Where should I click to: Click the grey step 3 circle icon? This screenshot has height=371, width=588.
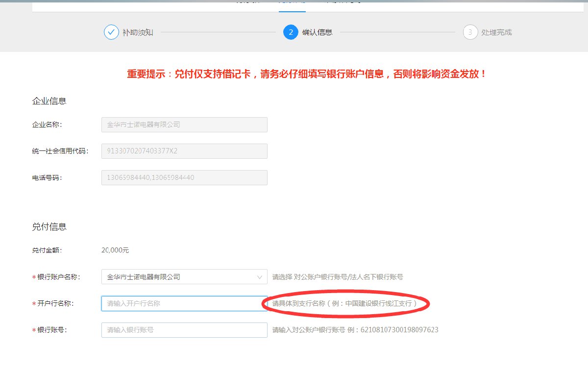[x=470, y=32]
